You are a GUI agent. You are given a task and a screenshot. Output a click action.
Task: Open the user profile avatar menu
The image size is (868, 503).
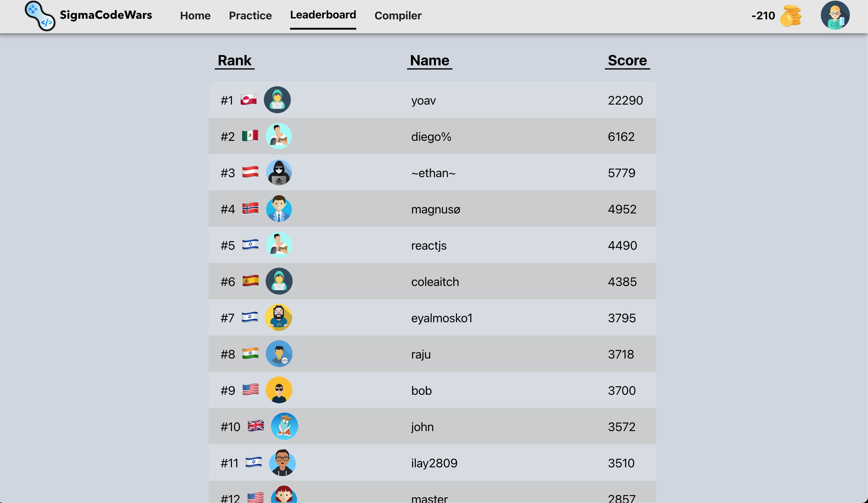(x=835, y=15)
